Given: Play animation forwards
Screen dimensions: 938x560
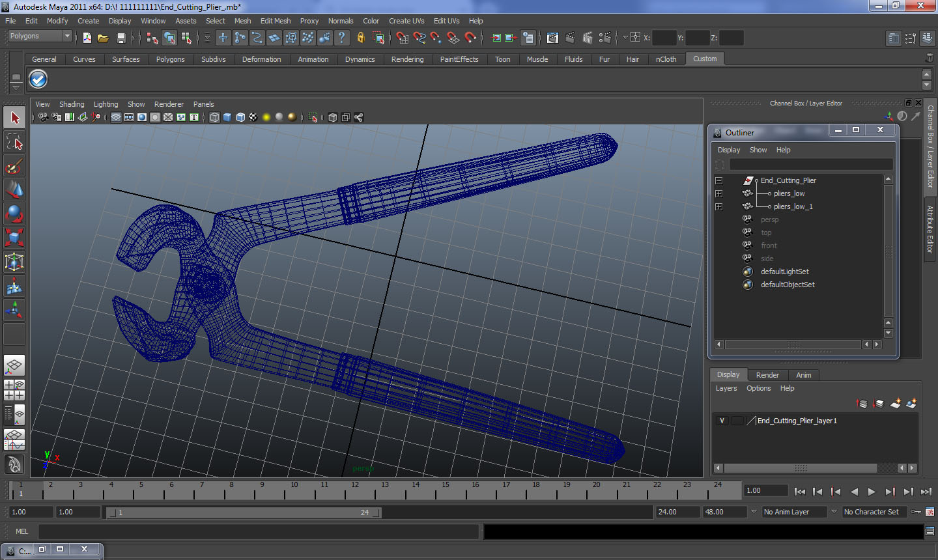Looking at the screenshot, I should tap(872, 492).
